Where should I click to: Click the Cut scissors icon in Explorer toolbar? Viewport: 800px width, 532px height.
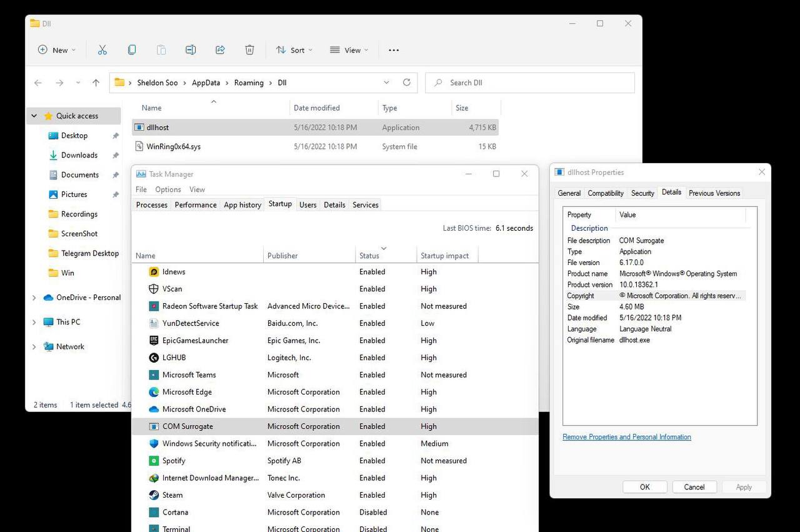pyautogui.click(x=102, y=50)
